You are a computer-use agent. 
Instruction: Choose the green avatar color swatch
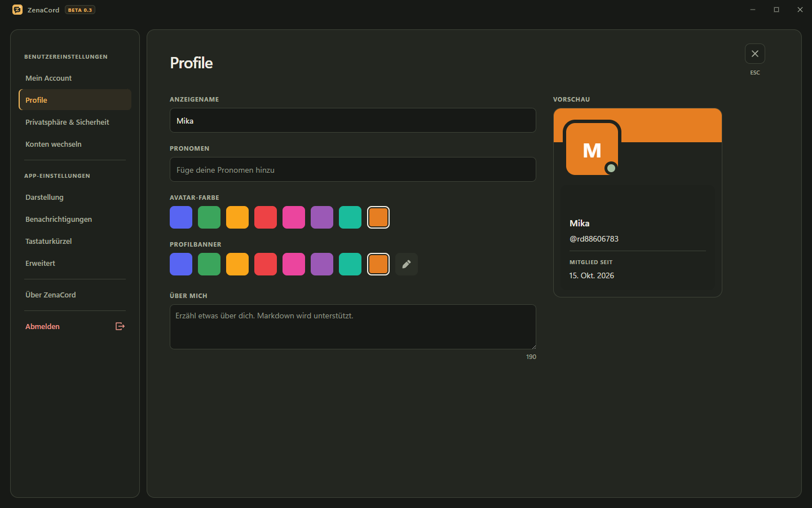tap(209, 217)
